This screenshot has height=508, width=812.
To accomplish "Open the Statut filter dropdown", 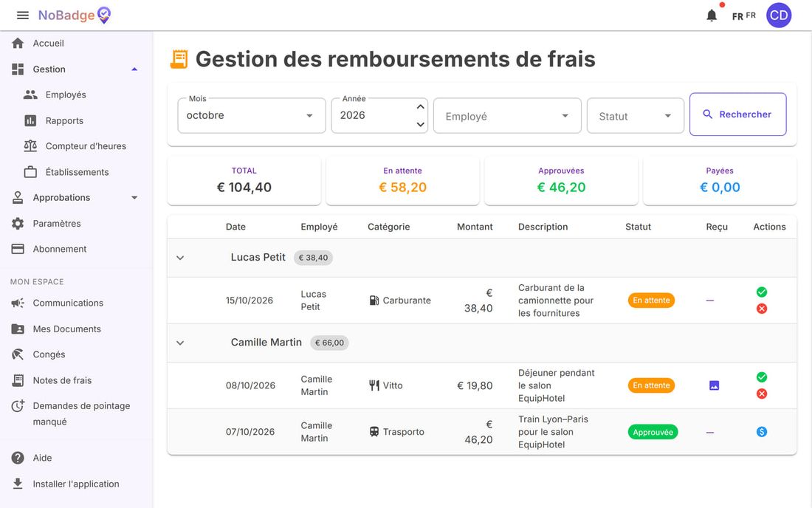I will (636, 116).
